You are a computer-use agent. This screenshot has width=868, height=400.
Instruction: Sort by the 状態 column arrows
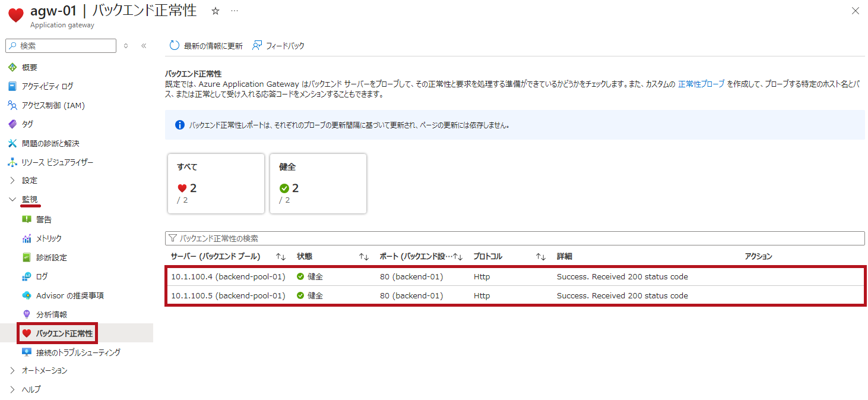364,257
